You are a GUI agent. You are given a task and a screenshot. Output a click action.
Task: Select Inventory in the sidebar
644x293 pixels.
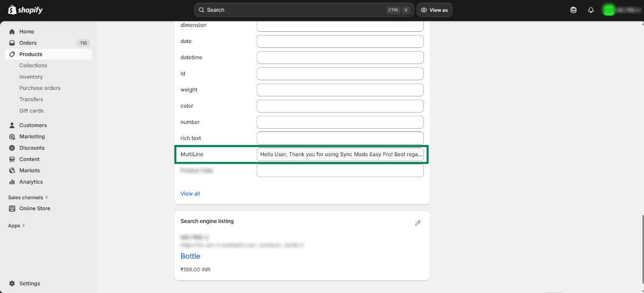31,77
